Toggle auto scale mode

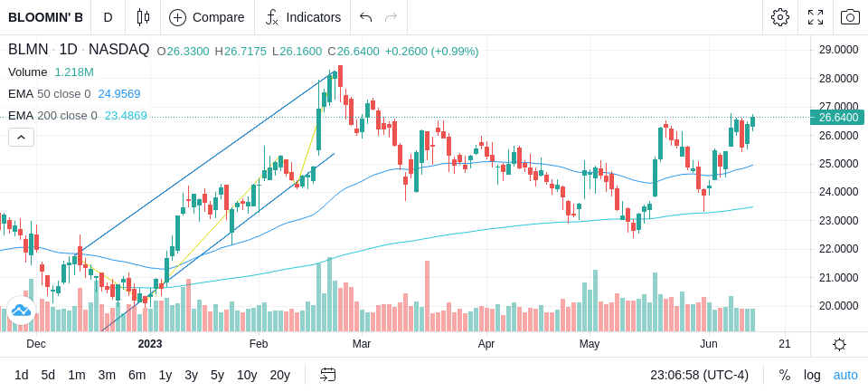pyautogui.click(x=845, y=376)
